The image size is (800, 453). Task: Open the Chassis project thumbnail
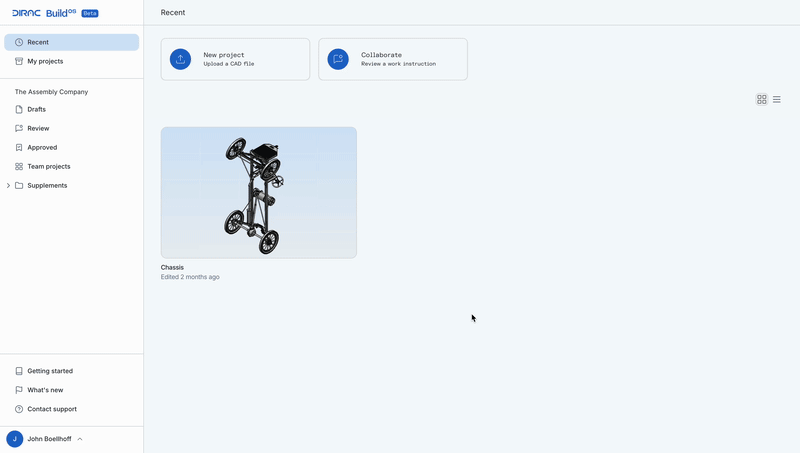(x=259, y=192)
